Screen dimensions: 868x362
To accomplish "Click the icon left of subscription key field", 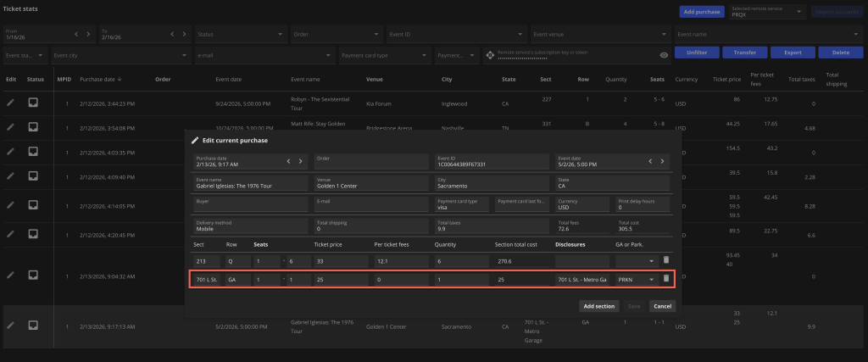I will 489,55.
